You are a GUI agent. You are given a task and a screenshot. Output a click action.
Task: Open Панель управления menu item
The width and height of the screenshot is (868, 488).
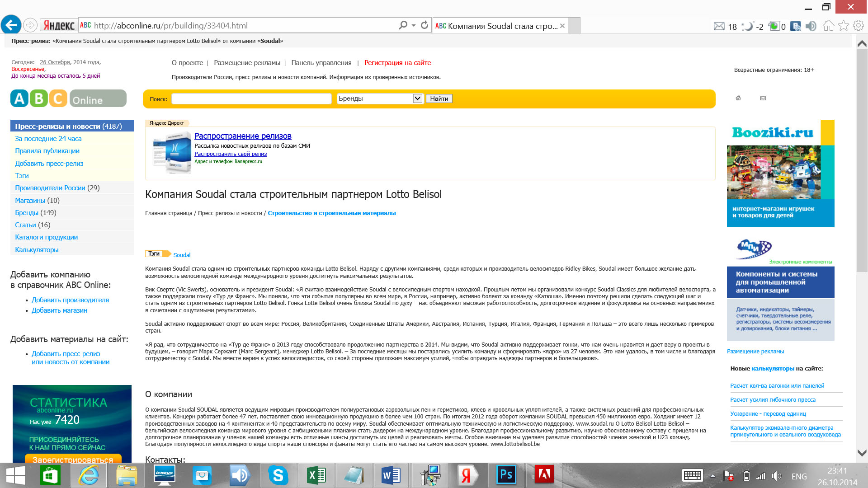click(321, 63)
